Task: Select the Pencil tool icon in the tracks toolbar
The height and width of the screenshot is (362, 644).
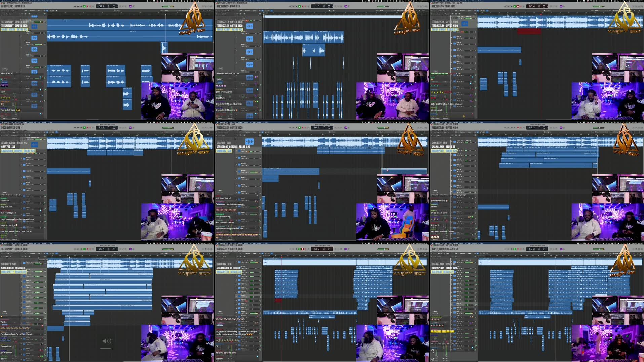Action: point(50,11)
